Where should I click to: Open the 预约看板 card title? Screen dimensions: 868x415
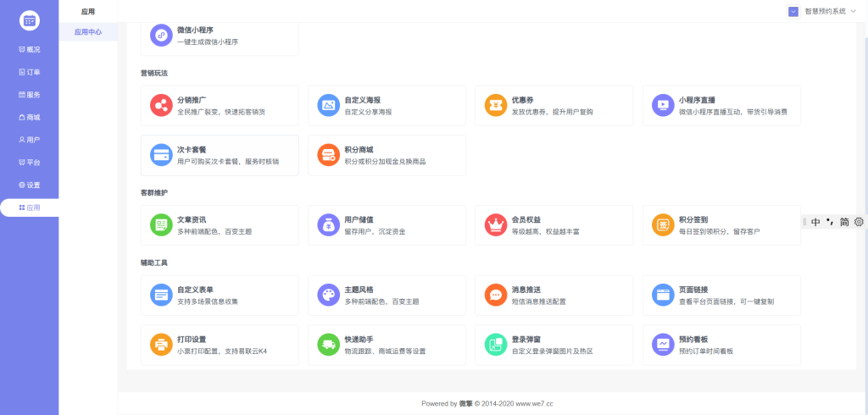693,340
